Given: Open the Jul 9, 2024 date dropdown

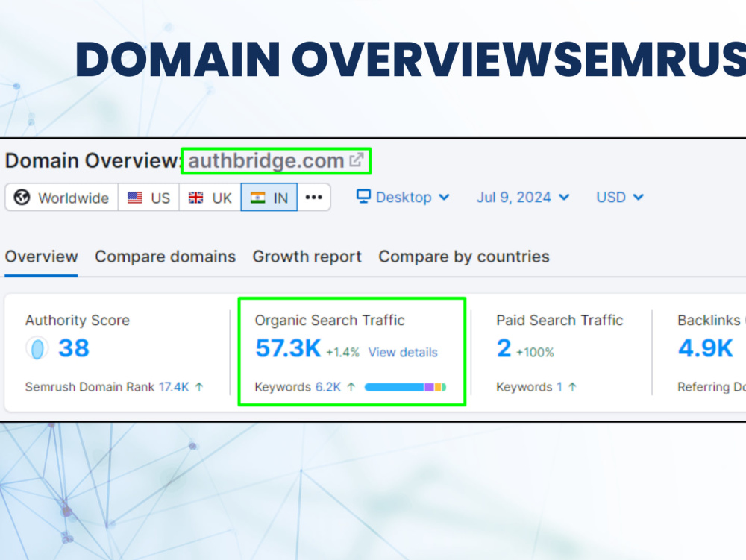Looking at the screenshot, I should click(523, 197).
